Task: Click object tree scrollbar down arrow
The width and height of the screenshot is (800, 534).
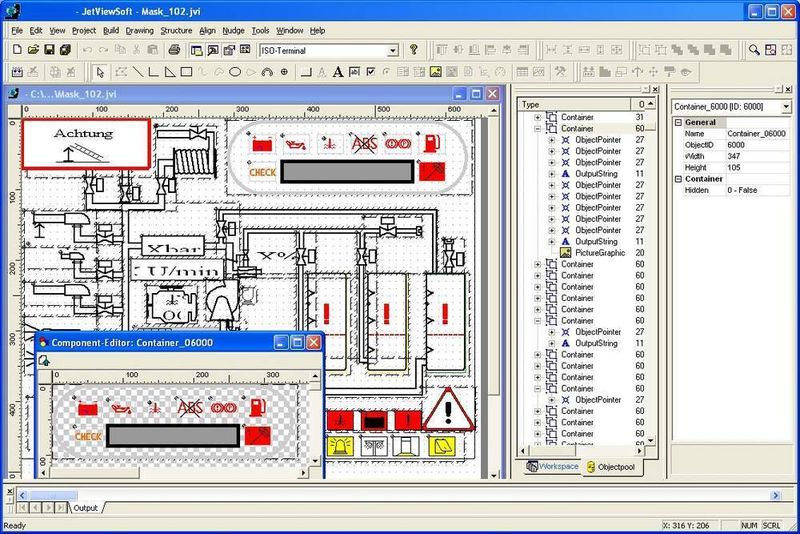Action: point(651,440)
